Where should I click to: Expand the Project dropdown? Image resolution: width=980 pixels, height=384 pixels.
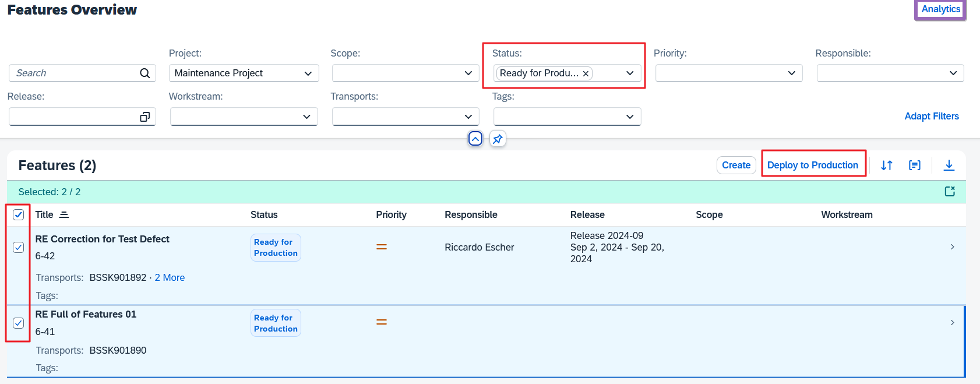pos(308,73)
